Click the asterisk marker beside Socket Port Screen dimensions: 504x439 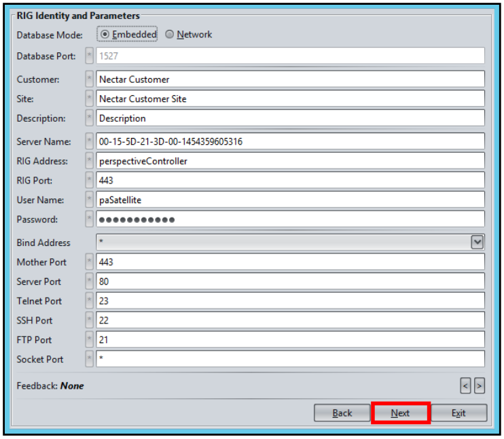click(x=90, y=359)
